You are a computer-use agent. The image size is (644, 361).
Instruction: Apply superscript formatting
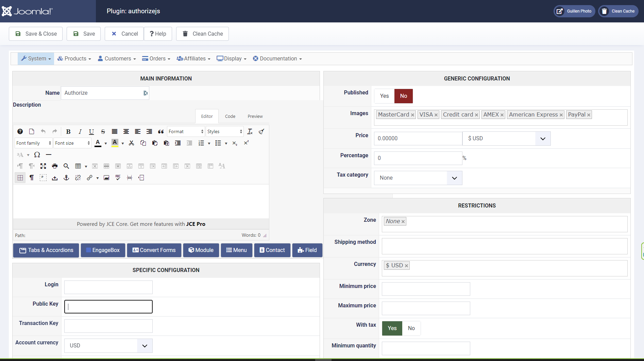pyautogui.click(x=247, y=143)
